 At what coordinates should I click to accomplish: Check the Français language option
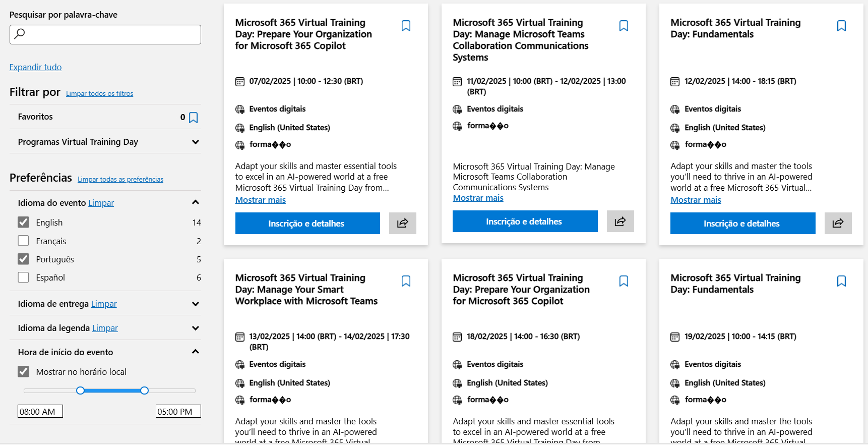coord(23,241)
